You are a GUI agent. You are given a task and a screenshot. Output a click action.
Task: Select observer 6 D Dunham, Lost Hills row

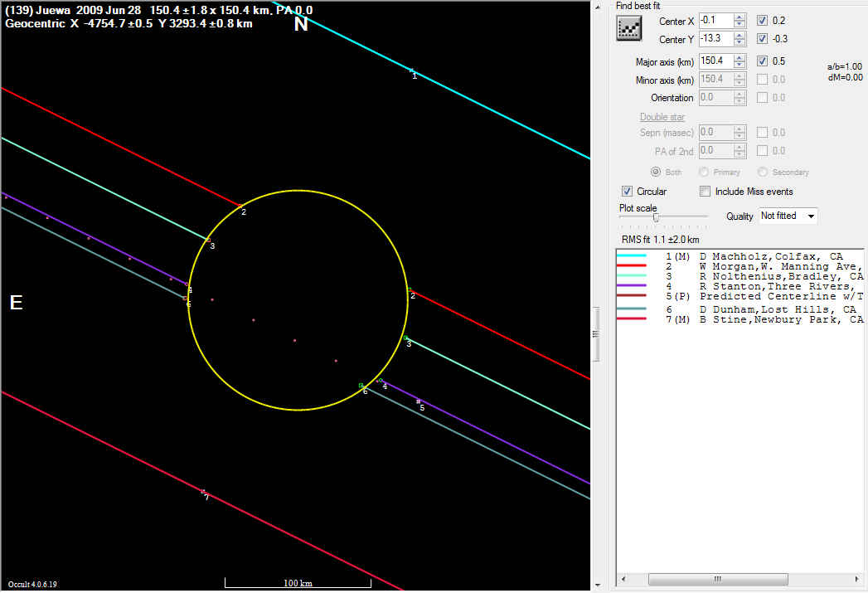740,309
